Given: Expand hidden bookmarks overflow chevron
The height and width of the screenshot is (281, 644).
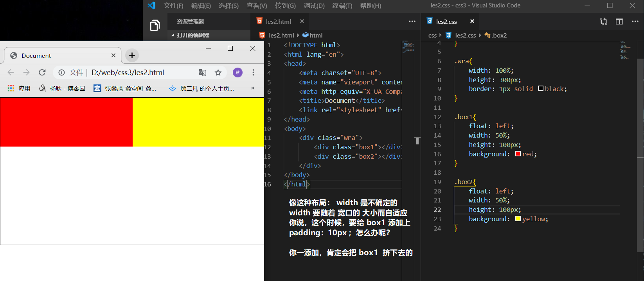Looking at the screenshot, I should coord(253,88).
